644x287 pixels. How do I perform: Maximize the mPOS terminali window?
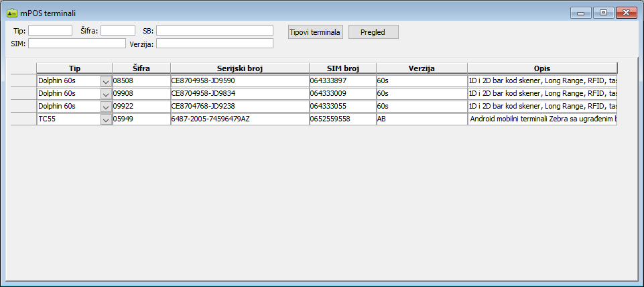pyautogui.click(x=603, y=12)
